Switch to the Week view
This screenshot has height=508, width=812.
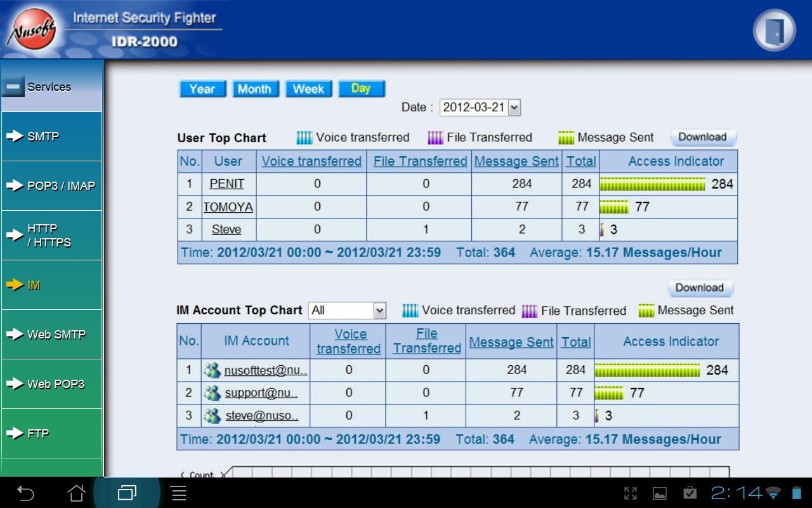point(308,89)
